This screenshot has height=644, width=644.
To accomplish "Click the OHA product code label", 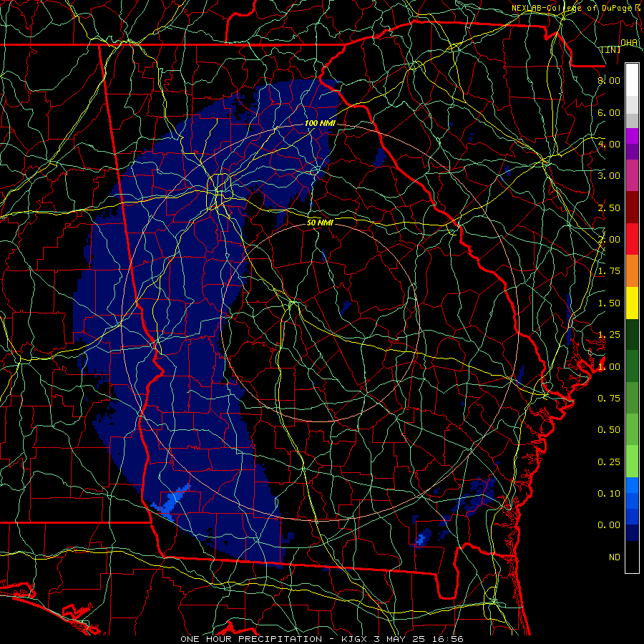I will tap(629, 42).
